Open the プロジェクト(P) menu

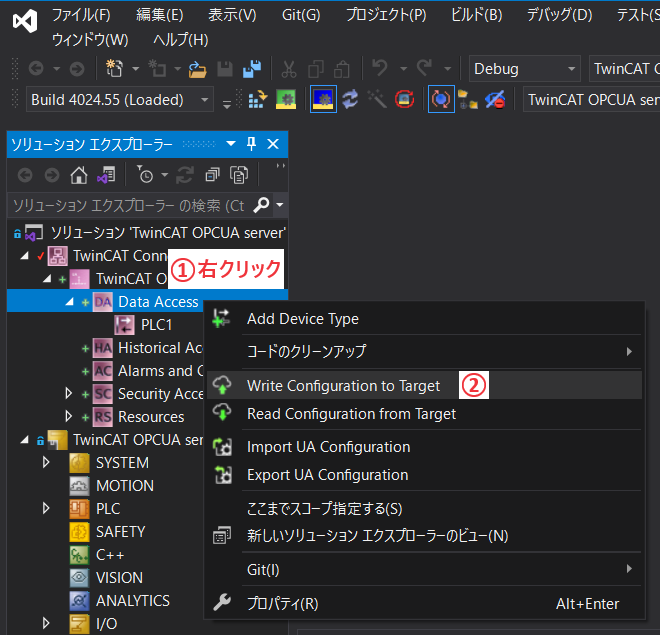point(386,15)
